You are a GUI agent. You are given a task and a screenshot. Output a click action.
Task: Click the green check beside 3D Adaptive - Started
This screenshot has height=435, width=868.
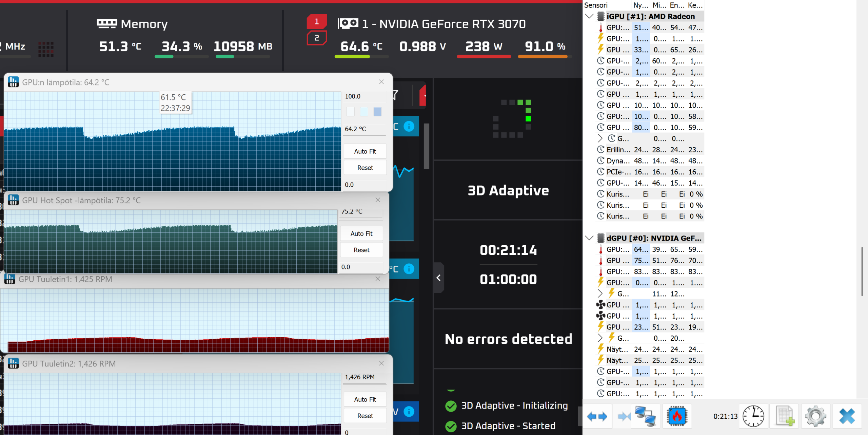click(451, 426)
